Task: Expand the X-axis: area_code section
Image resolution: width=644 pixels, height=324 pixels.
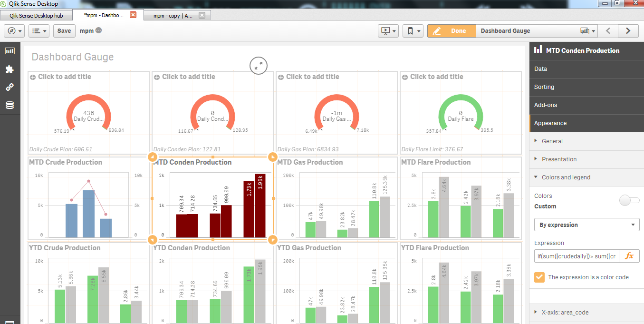Action: pos(586,313)
